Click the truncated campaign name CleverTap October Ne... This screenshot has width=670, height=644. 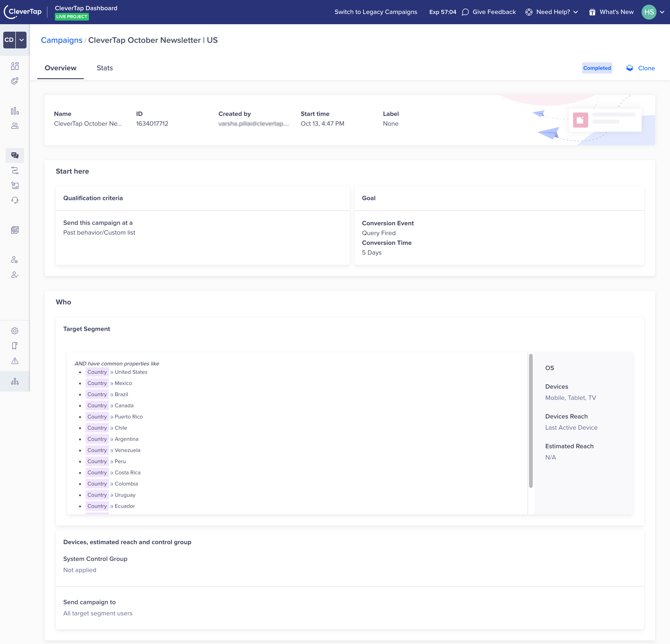pyautogui.click(x=88, y=123)
